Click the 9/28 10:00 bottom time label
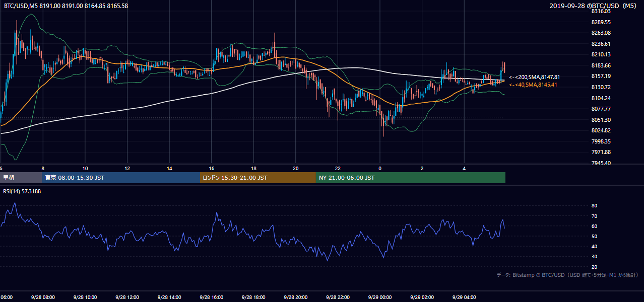 pyautogui.click(x=85, y=297)
